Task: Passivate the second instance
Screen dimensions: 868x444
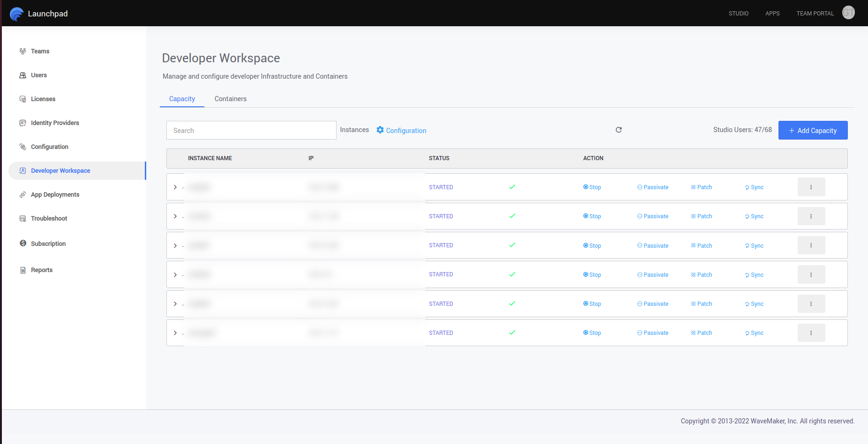Action: [652, 216]
